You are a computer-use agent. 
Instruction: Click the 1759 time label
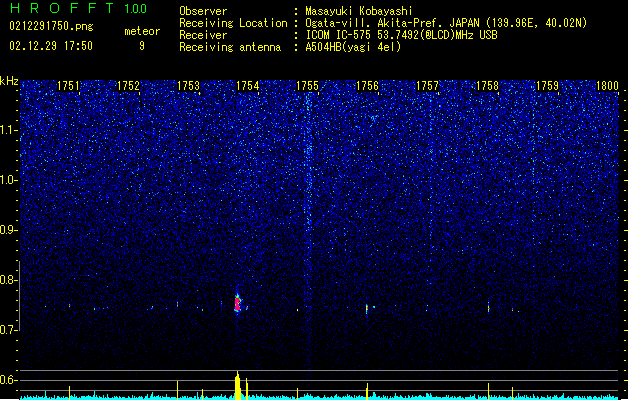click(547, 86)
